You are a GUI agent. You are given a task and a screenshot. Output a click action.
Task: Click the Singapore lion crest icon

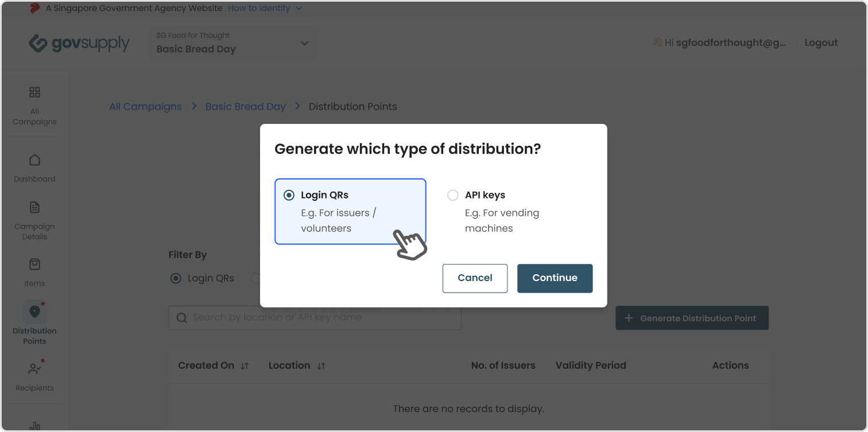point(35,8)
